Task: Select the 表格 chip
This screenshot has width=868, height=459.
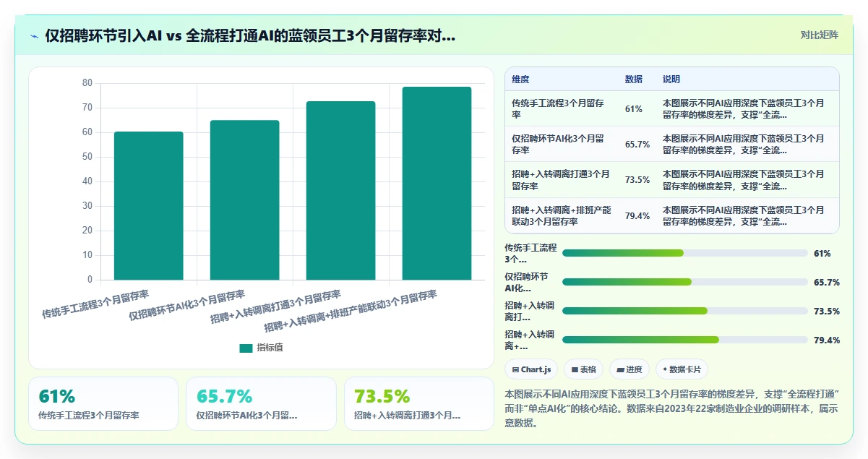Action: [584, 369]
